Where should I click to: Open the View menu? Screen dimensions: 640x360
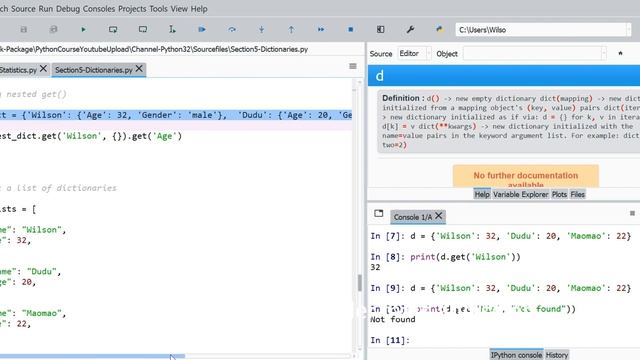[179, 9]
